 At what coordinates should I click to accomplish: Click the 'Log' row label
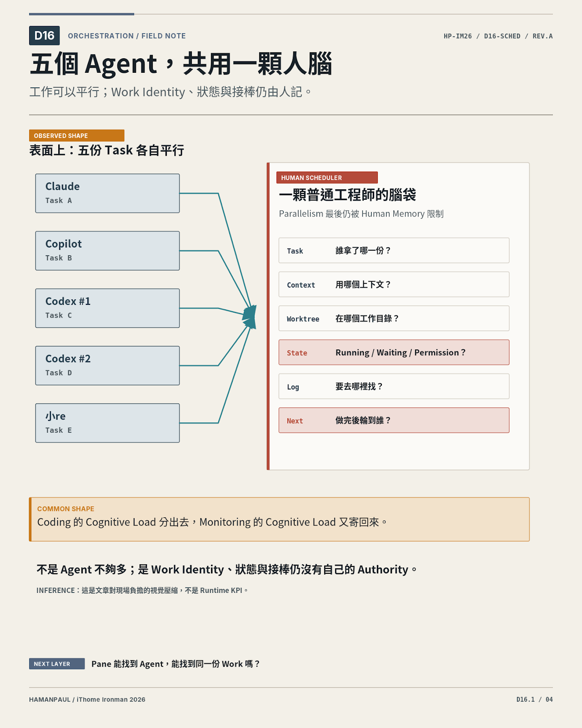pyautogui.click(x=293, y=387)
